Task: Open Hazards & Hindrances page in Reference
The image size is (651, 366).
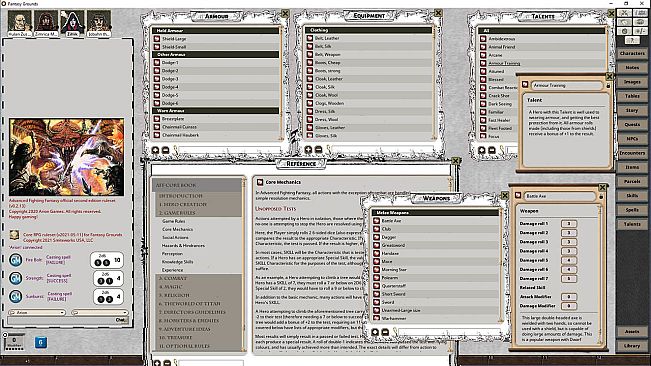Action: [183, 246]
